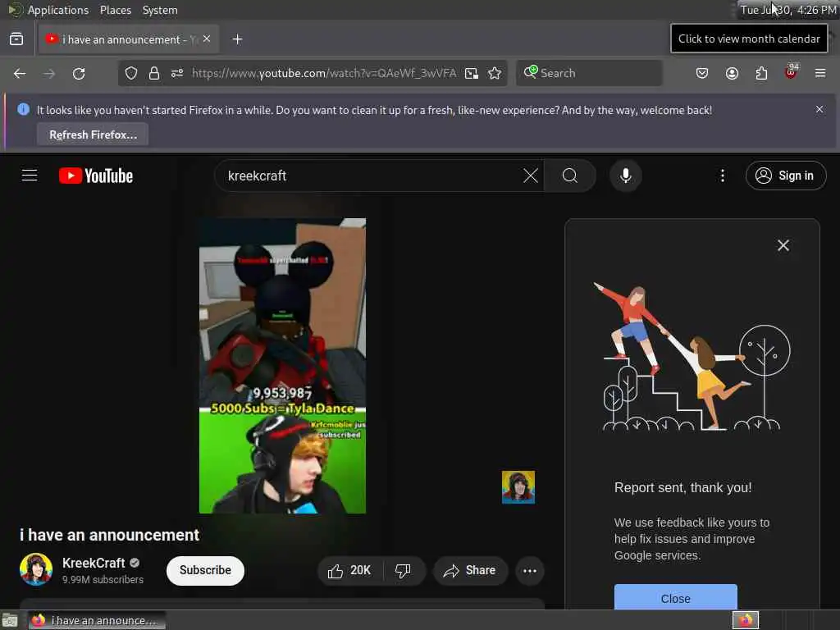The height and width of the screenshot is (630, 840).
Task: Click the '9.99M subscribers' text
Action: coord(103,580)
